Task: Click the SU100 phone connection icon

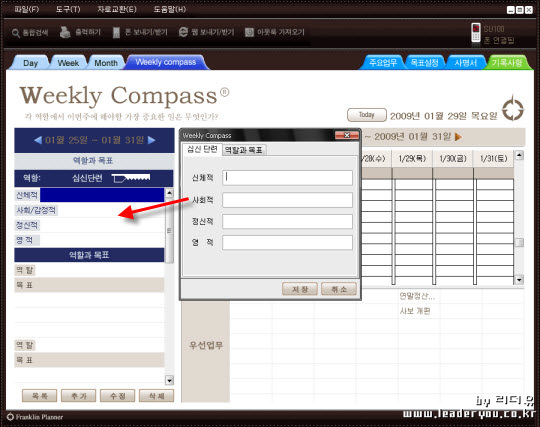Action: click(476, 33)
